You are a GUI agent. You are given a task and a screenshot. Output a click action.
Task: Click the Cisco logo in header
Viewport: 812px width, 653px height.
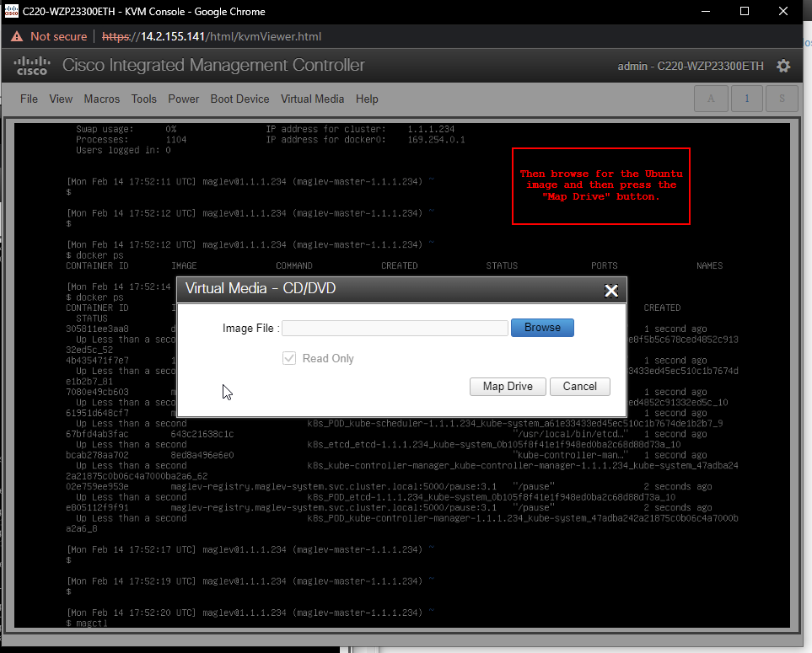point(32,66)
